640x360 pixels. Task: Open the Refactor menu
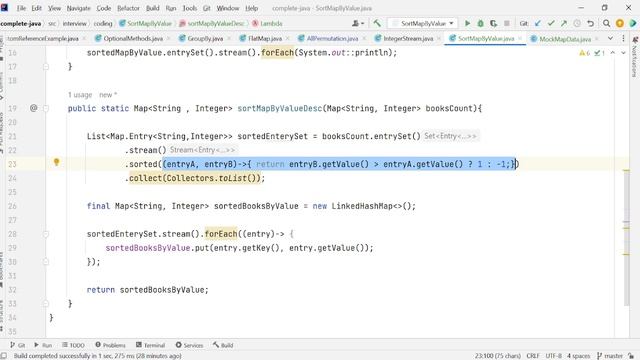(128, 8)
